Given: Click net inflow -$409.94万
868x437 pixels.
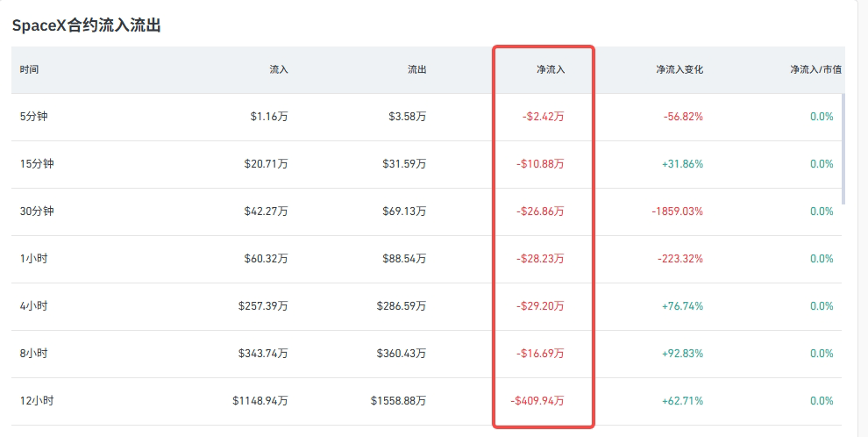Looking at the screenshot, I should tap(537, 400).
